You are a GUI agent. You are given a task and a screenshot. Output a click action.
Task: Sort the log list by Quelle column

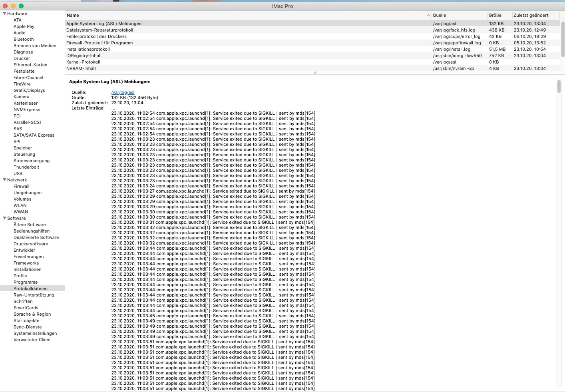point(439,15)
